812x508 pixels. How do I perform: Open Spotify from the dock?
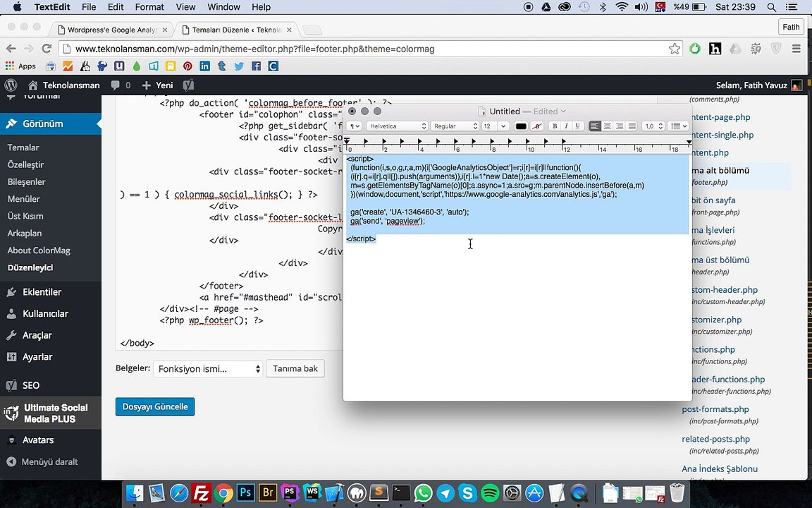click(490, 493)
